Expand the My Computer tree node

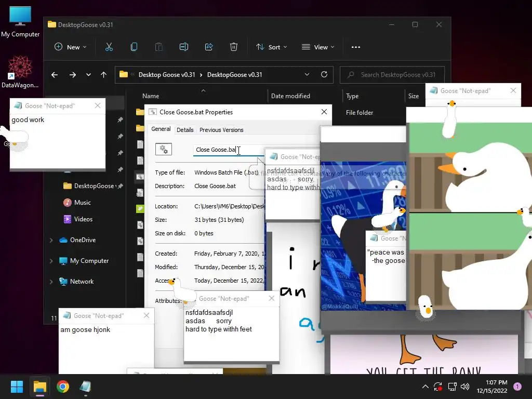coord(51,261)
